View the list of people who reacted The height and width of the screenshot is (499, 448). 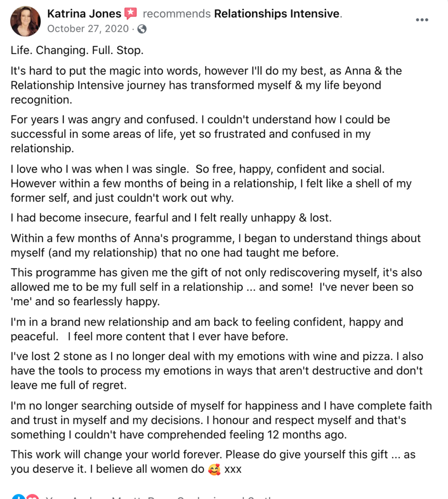(x=159, y=497)
